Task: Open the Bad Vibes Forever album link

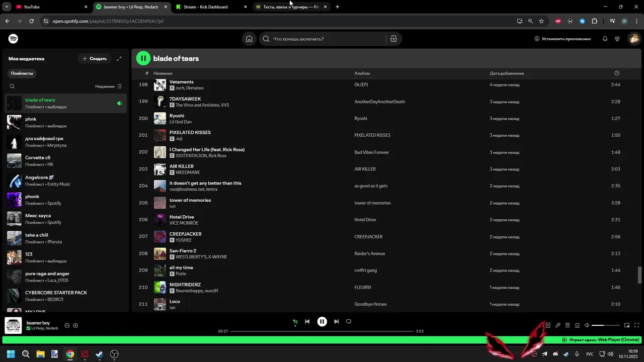Action: 371,152
